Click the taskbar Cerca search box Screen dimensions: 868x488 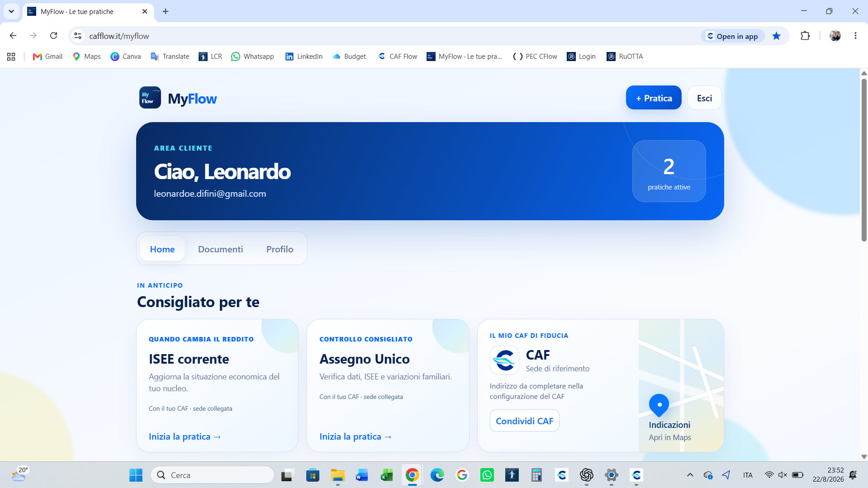coord(212,475)
